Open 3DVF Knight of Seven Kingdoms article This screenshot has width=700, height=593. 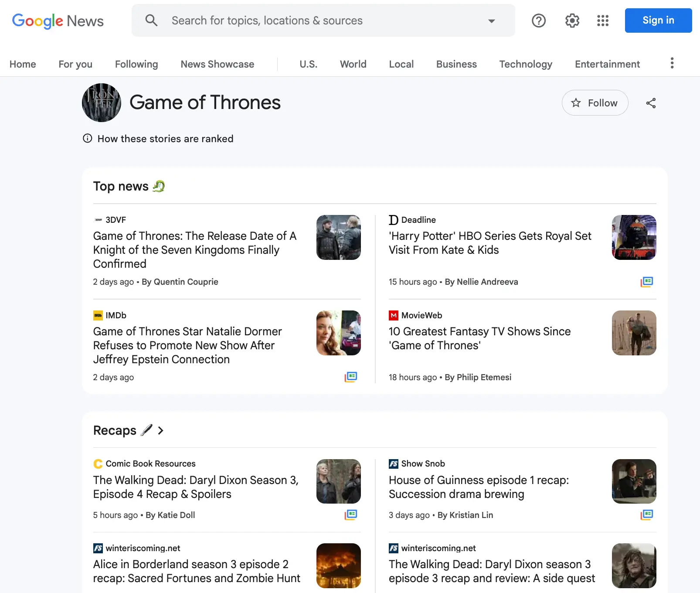[x=195, y=250]
